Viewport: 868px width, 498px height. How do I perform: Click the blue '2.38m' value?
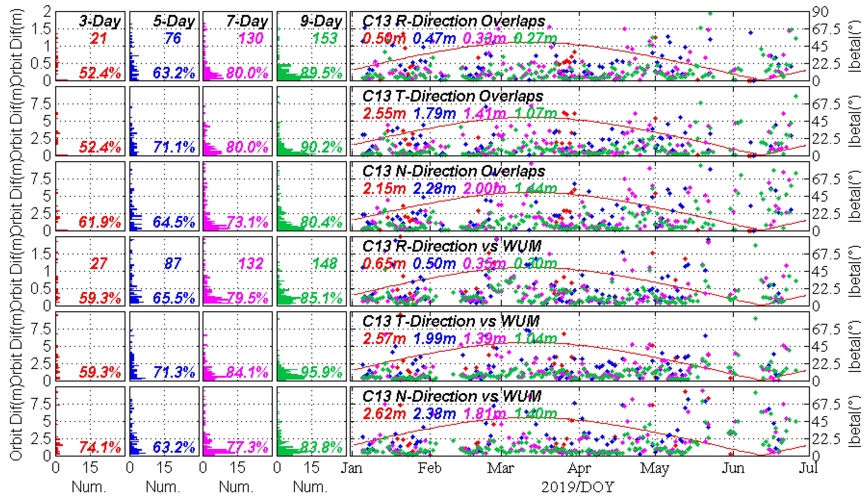click(434, 413)
